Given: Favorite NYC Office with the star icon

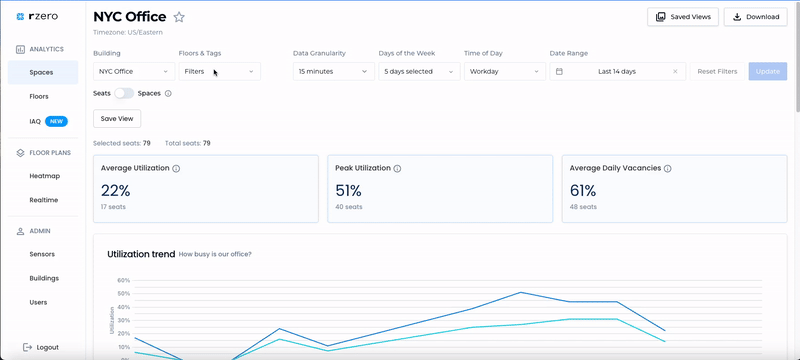Looking at the screenshot, I should click(x=179, y=17).
